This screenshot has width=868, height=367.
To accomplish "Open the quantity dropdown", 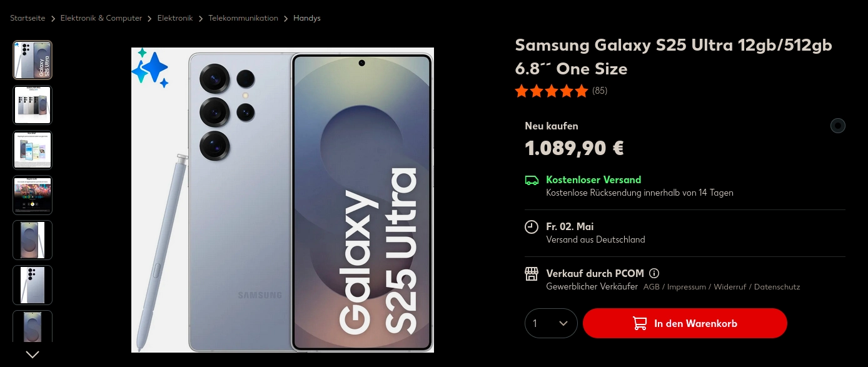I will [x=551, y=323].
